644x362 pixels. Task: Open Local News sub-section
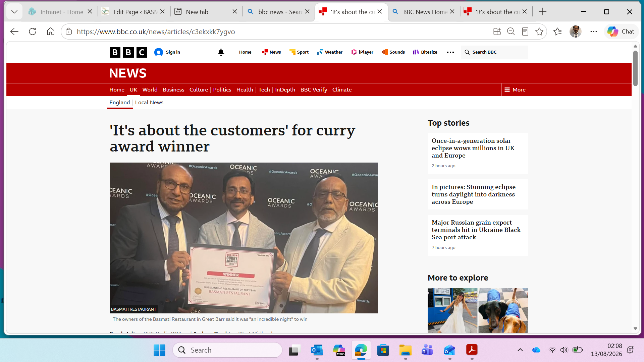(x=149, y=103)
